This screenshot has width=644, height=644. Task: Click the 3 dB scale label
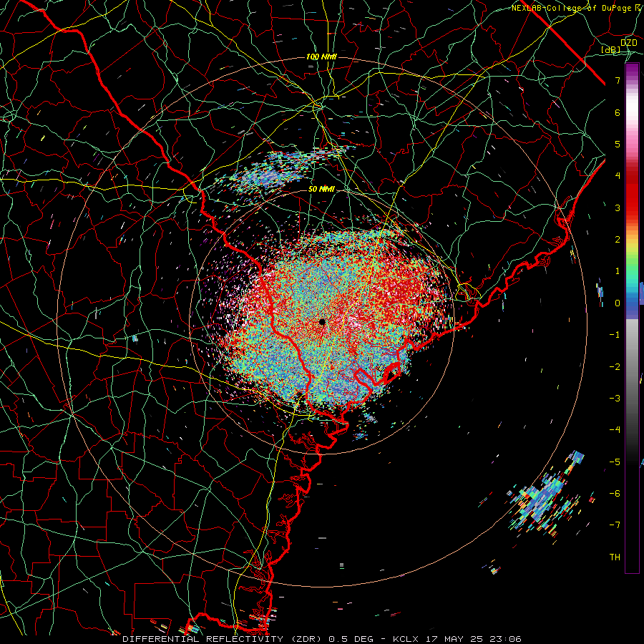coord(618,208)
